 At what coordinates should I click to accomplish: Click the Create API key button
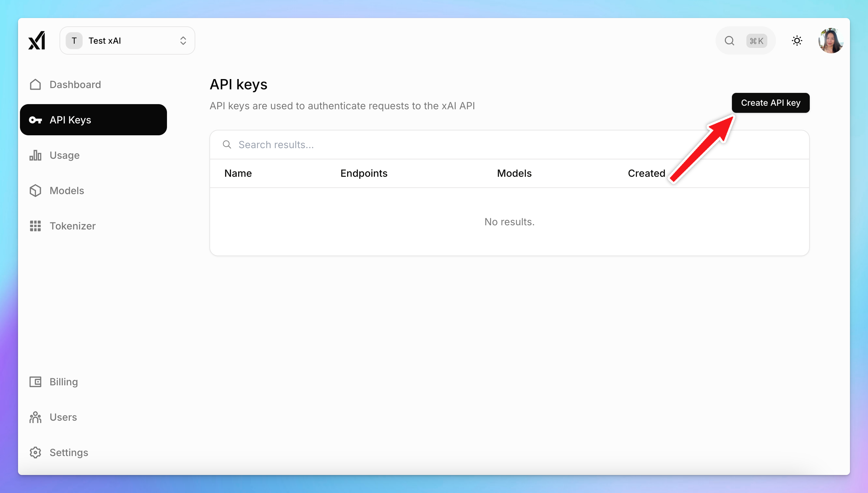[x=771, y=103]
